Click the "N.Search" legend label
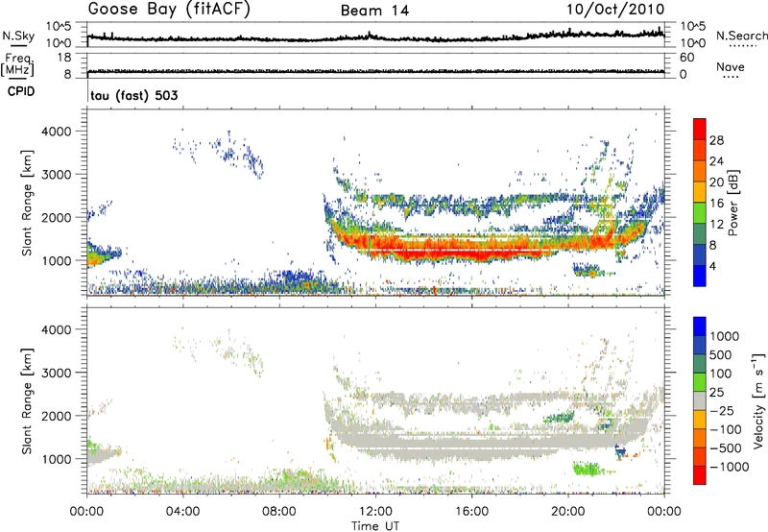The height and width of the screenshot is (532, 768). pyautogui.click(x=742, y=36)
